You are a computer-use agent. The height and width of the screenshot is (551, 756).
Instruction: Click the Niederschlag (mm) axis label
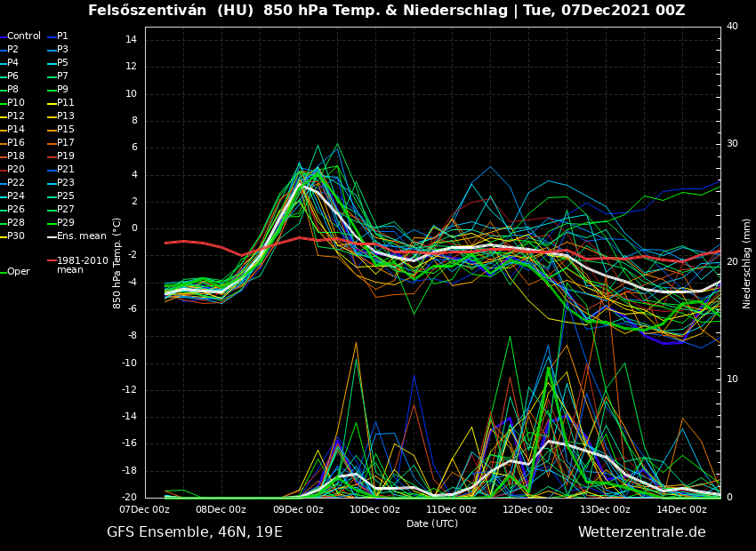[x=747, y=263]
